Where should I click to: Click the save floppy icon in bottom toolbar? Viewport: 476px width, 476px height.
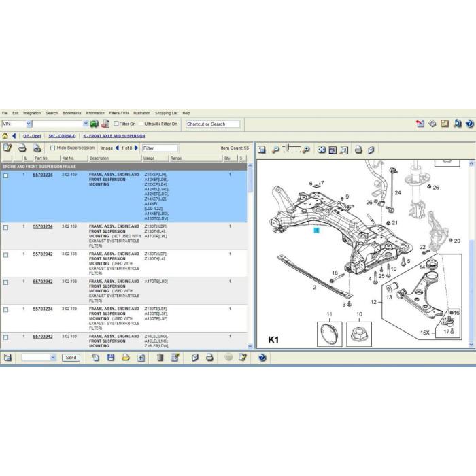(x=111, y=357)
